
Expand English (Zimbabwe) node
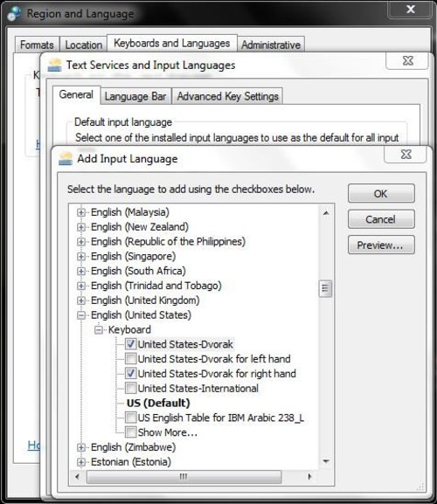pyautogui.click(x=81, y=447)
